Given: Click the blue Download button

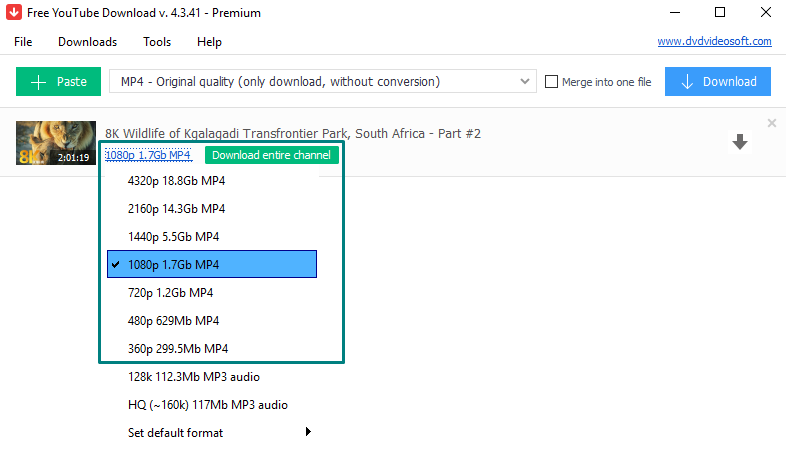Looking at the screenshot, I should (718, 81).
